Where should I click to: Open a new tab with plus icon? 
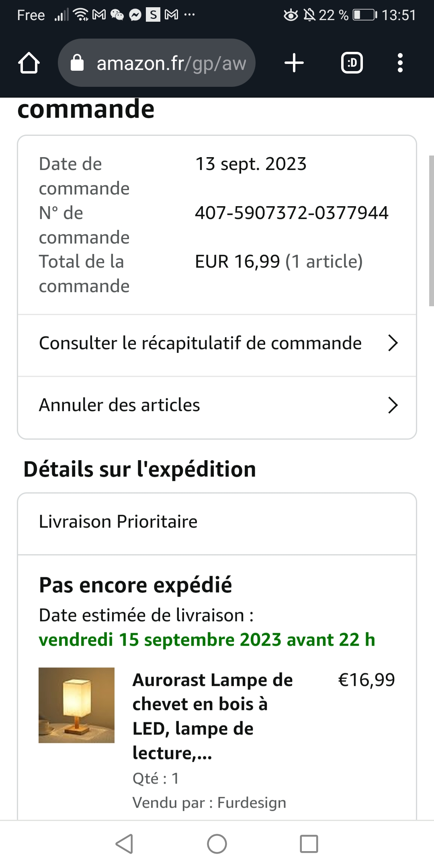pos(294,63)
